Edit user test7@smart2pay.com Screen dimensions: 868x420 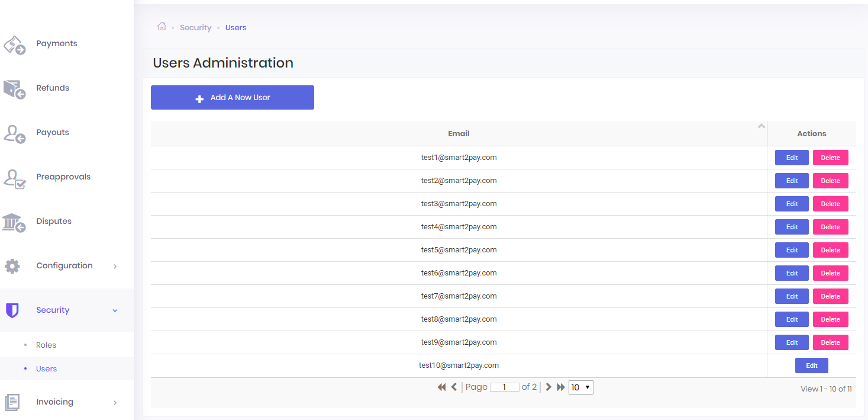point(792,296)
